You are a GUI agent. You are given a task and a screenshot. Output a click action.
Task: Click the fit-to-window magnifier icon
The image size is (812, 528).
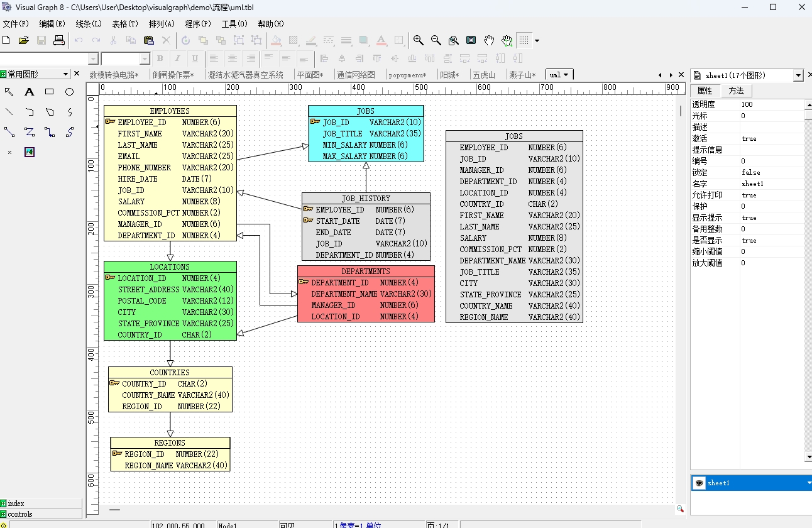click(454, 40)
